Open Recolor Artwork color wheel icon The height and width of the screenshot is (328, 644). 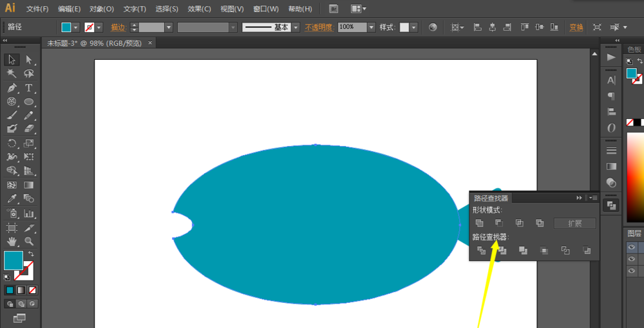(x=433, y=28)
